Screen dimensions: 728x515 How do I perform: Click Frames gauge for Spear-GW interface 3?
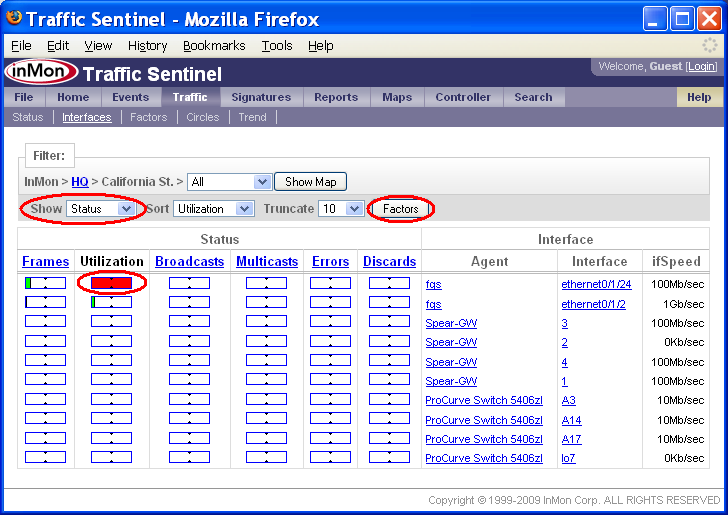pyautogui.click(x=46, y=321)
